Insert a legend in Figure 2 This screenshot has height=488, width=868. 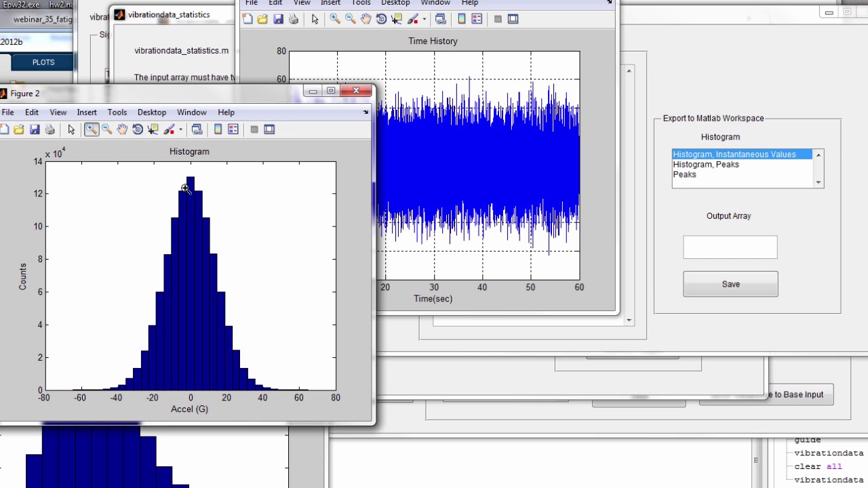pyautogui.click(x=233, y=129)
